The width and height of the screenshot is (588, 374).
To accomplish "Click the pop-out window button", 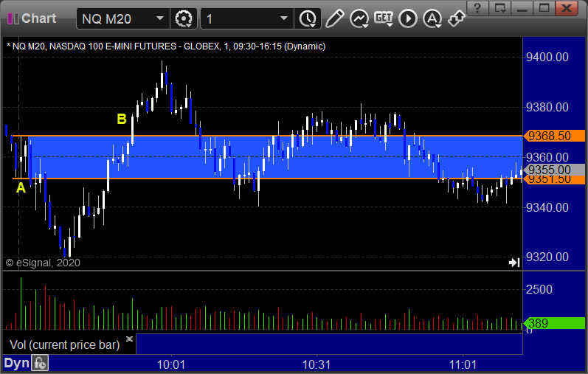I will [500, 7].
